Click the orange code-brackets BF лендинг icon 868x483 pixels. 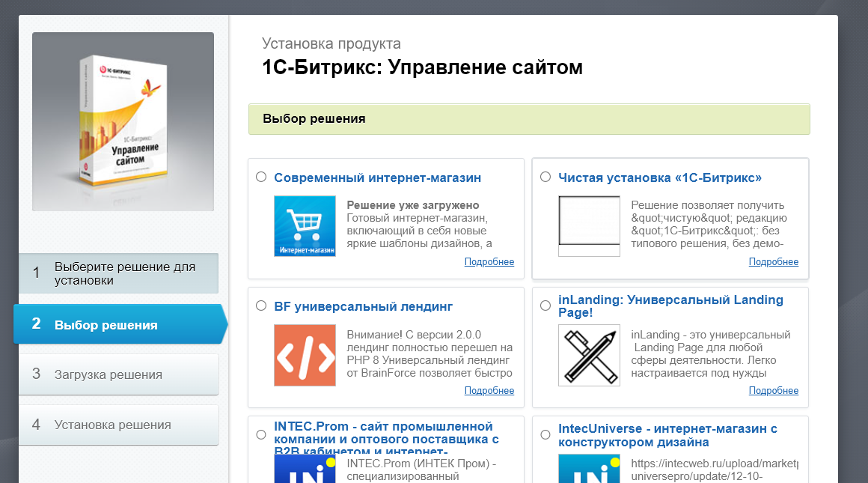[x=305, y=355]
